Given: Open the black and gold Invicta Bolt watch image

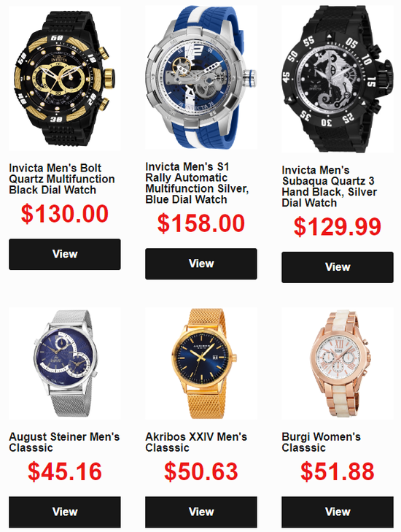Looking at the screenshot, I should pos(65,78).
